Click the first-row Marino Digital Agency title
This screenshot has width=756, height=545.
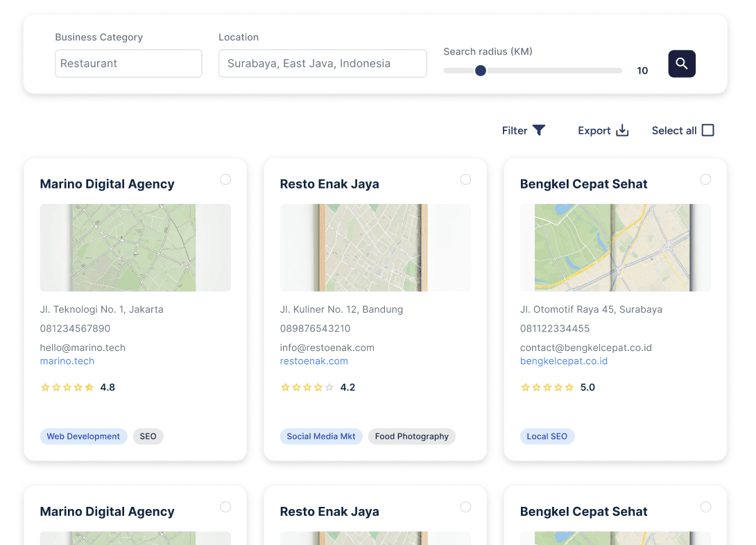[107, 184]
